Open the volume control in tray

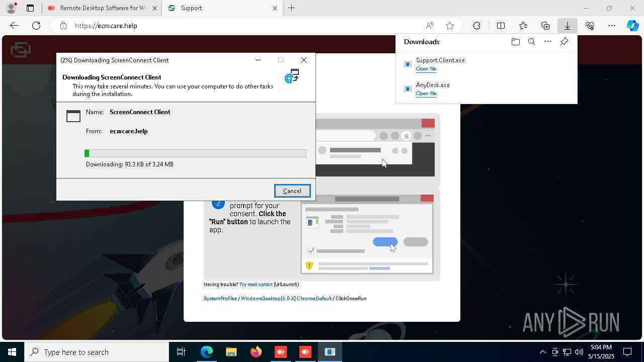click(x=579, y=352)
